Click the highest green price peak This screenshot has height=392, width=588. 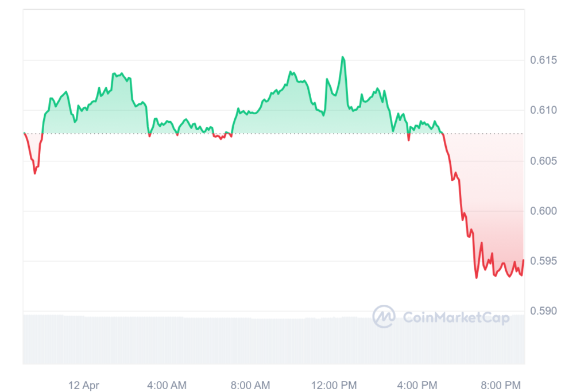pos(343,57)
